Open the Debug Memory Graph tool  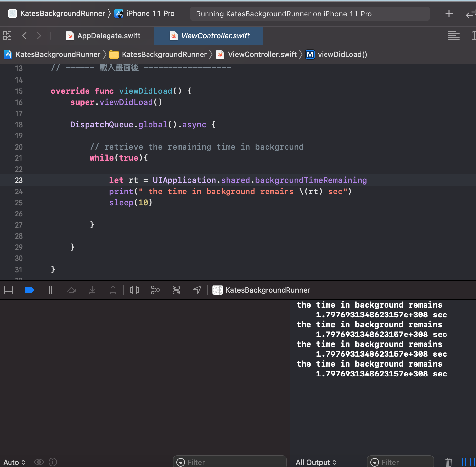click(155, 290)
